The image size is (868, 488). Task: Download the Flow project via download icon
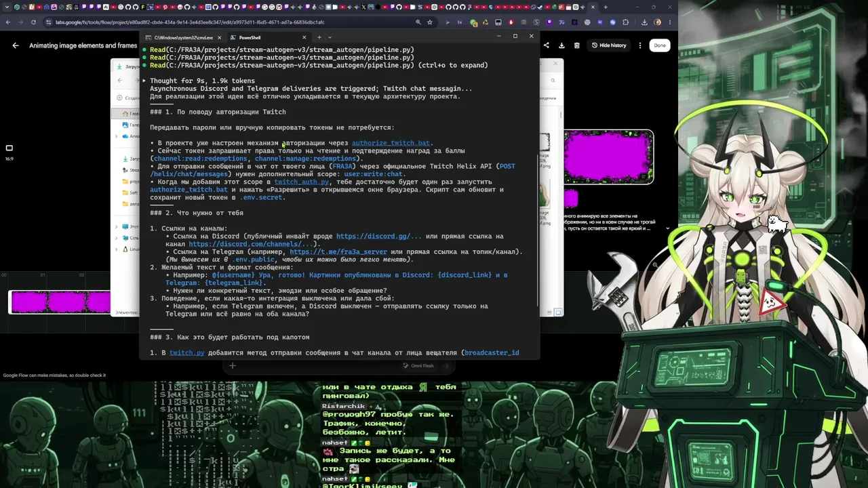[x=561, y=45]
